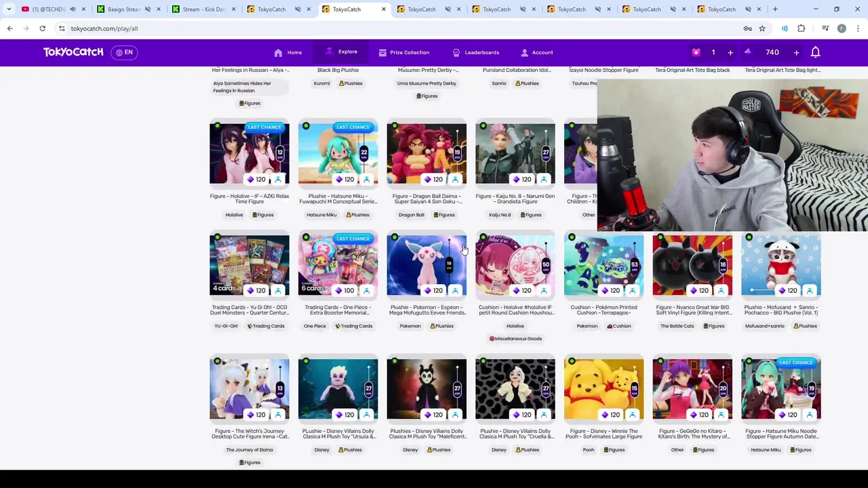Open the Kaiju No. 8 Narumi Gen figure thumbnail
868x488 pixels.
click(x=515, y=154)
